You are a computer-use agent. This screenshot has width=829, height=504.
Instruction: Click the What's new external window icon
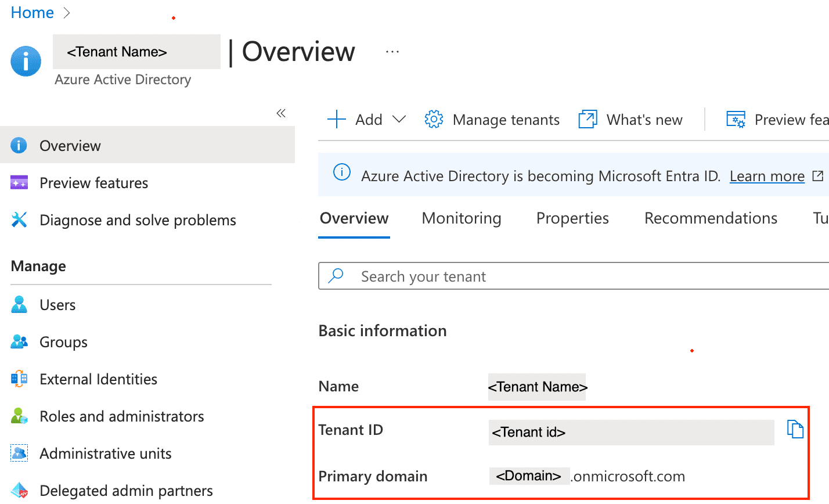587,120
